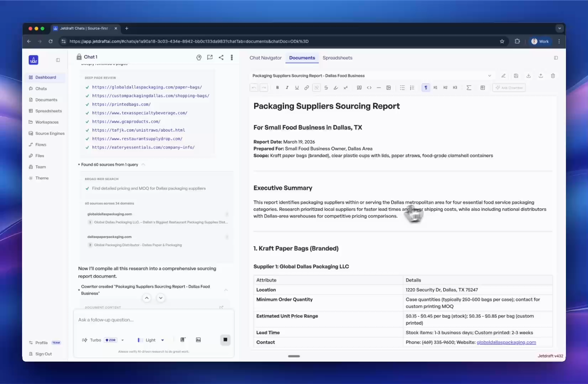
Task: Delete the document using the trash icon
Action: coord(553,76)
